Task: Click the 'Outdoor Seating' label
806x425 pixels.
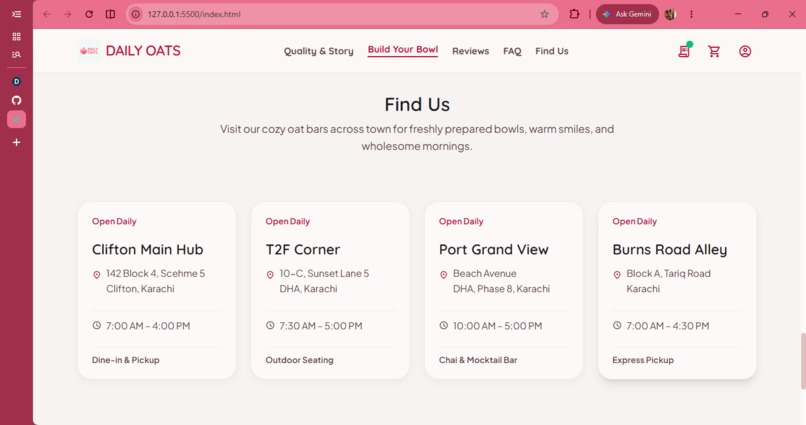Action: point(299,360)
